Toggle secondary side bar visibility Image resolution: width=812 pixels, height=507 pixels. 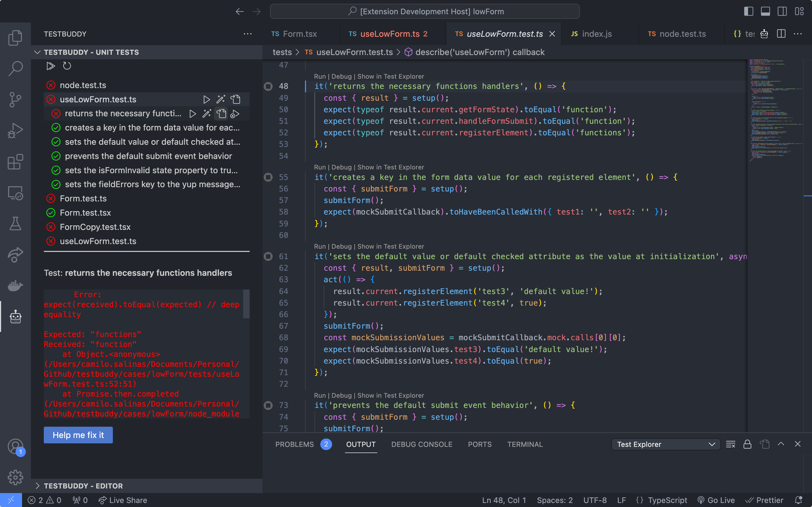coord(782,11)
